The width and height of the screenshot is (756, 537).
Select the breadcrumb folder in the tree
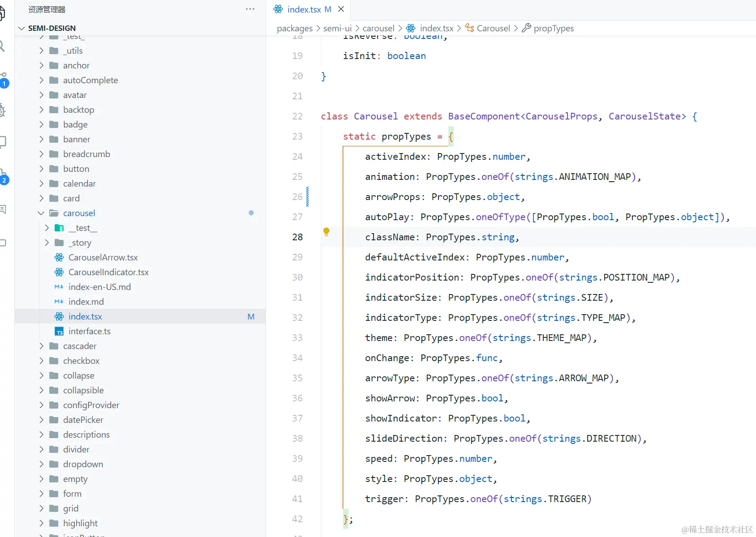[x=86, y=154]
